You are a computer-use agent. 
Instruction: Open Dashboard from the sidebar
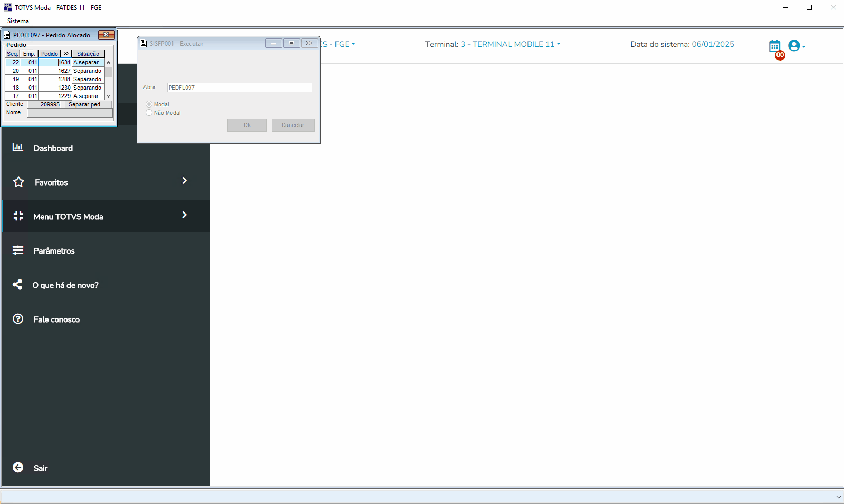pyautogui.click(x=53, y=148)
